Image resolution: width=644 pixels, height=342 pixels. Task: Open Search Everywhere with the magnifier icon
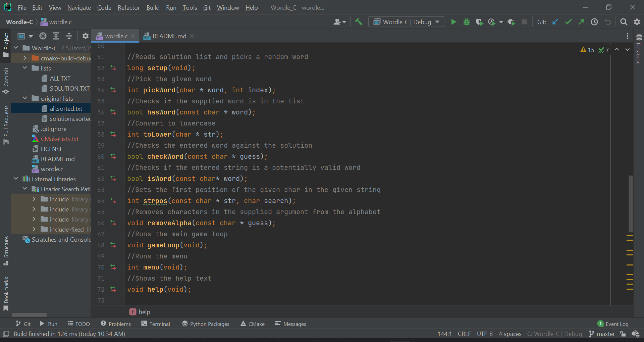624,21
